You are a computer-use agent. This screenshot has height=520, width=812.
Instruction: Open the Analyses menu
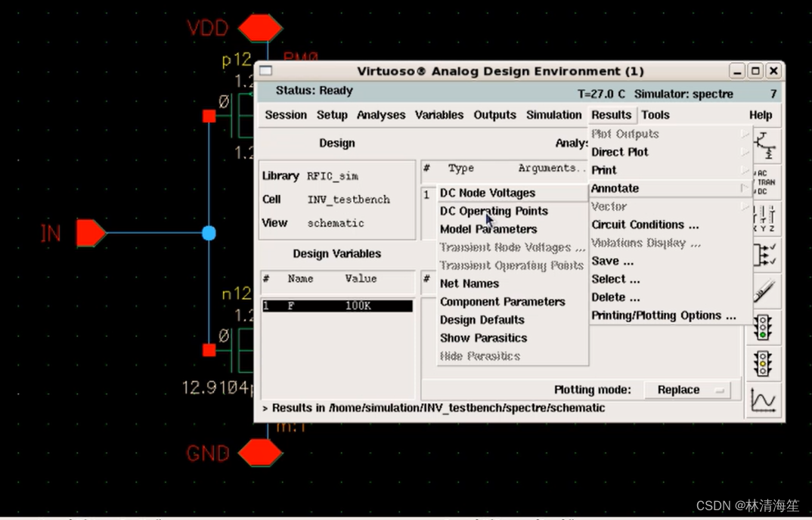click(380, 115)
